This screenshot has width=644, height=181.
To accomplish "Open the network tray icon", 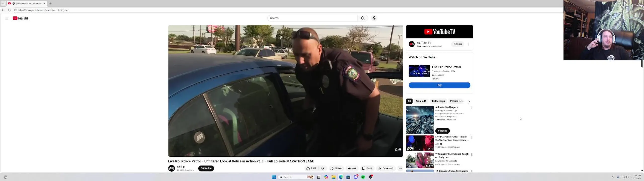I will pyautogui.click(x=623, y=177).
